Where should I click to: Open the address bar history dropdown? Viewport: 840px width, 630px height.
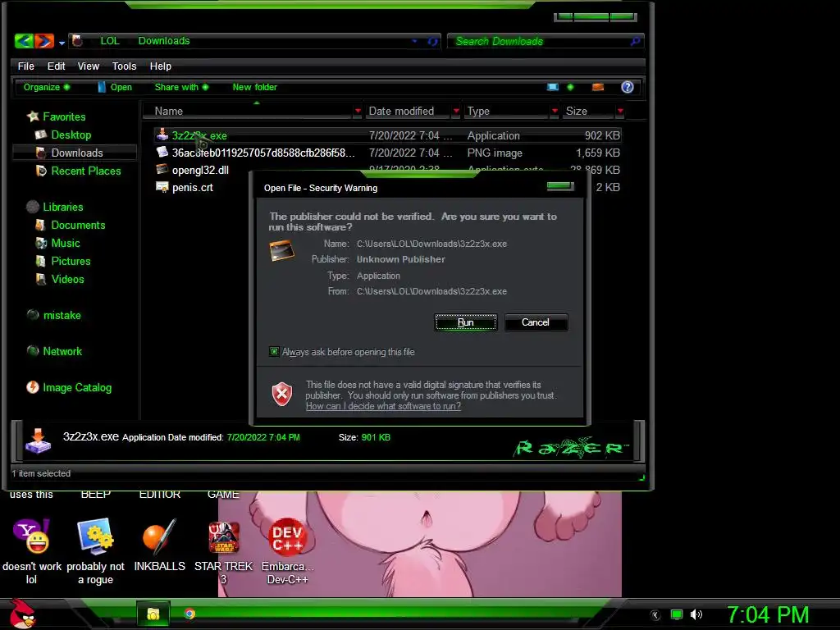click(x=414, y=41)
